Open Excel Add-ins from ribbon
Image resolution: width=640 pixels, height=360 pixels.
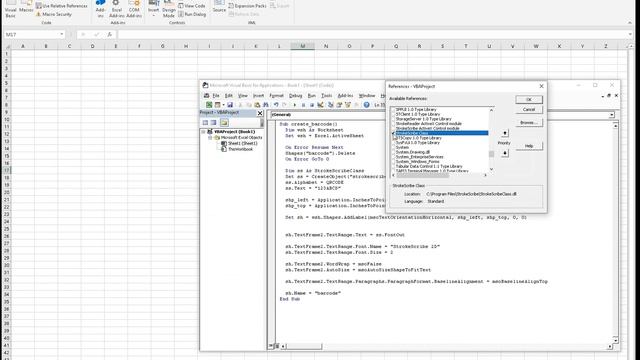coord(117,9)
